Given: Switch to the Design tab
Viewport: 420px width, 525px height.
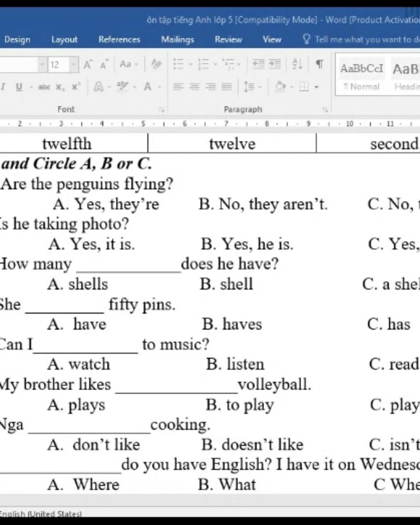Looking at the screenshot, I should coord(17,39).
